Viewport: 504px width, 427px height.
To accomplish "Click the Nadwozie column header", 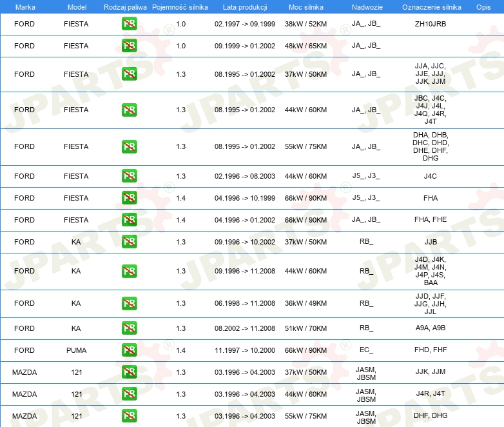I will pos(367,7).
